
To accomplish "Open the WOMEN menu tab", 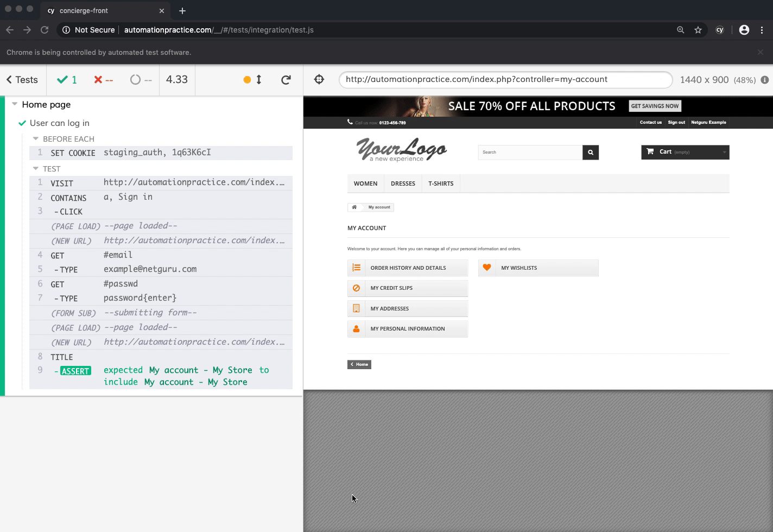I will 365,183.
